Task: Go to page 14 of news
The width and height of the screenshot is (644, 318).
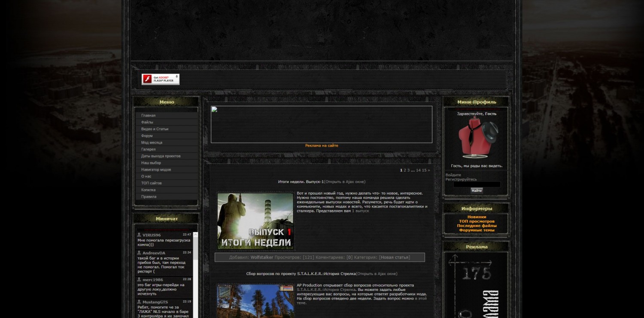Action: 418,170
